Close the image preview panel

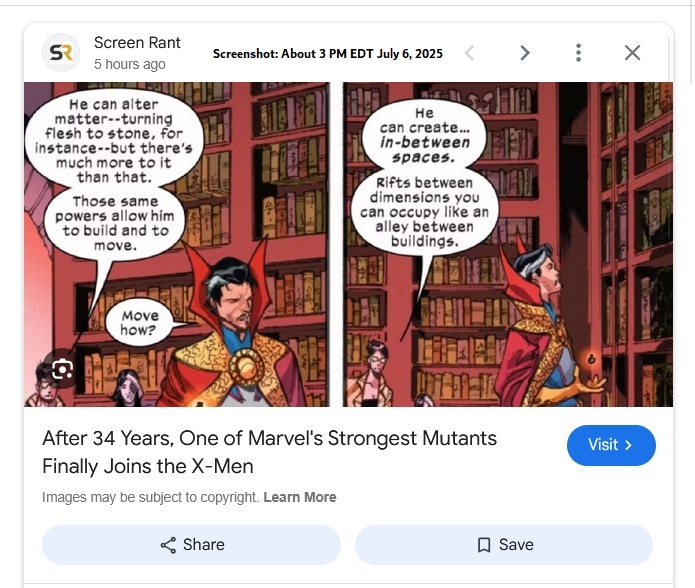(x=632, y=53)
